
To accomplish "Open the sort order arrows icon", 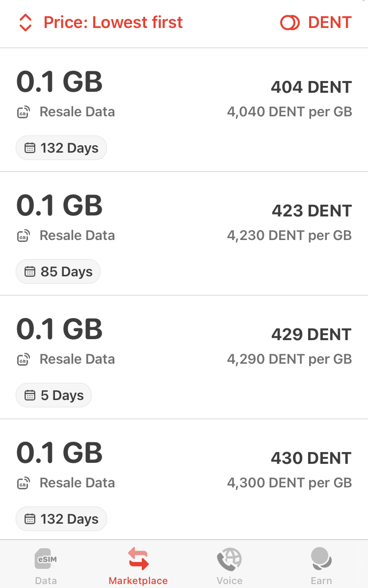I will [x=25, y=23].
